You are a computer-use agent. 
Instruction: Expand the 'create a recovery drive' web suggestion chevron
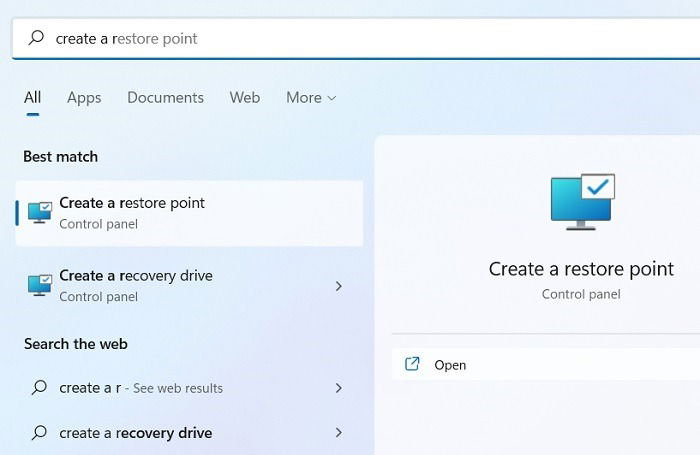tap(338, 432)
